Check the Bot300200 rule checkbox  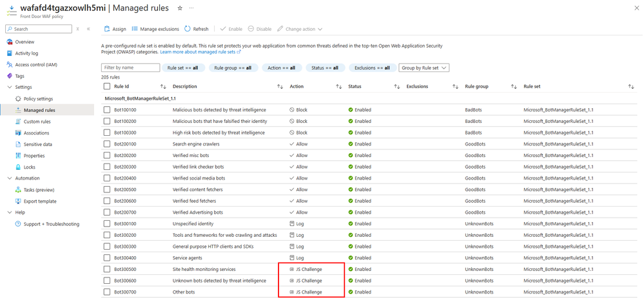click(x=107, y=236)
